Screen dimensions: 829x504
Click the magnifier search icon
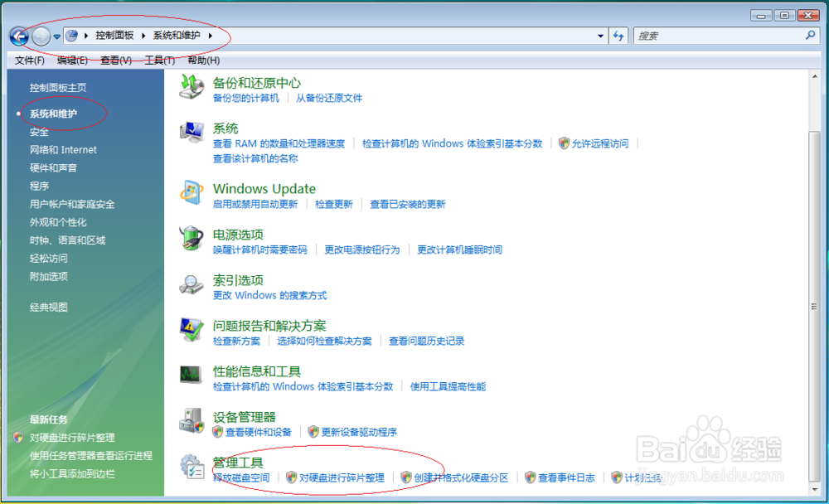[x=811, y=36]
